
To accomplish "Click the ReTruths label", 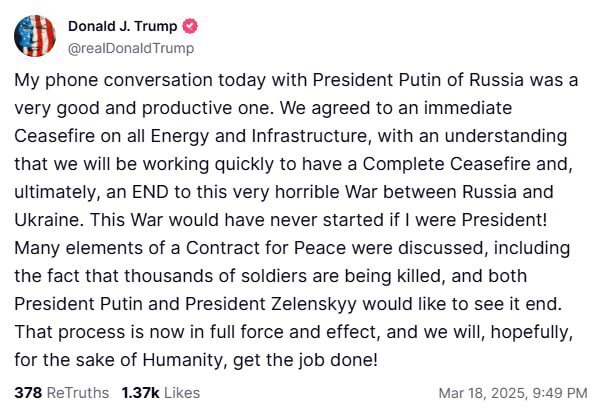I will click(x=78, y=393).
